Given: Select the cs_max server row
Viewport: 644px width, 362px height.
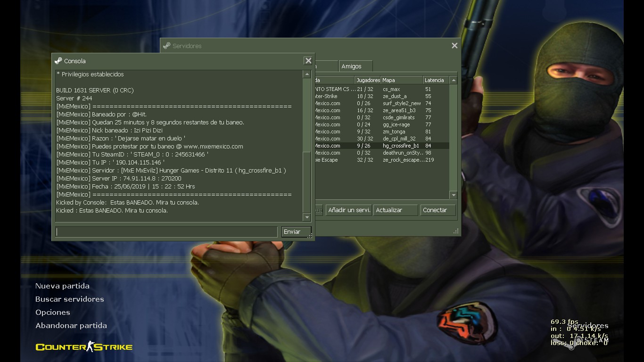Looking at the screenshot, I should pyautogui.click(x=382, y=89).
